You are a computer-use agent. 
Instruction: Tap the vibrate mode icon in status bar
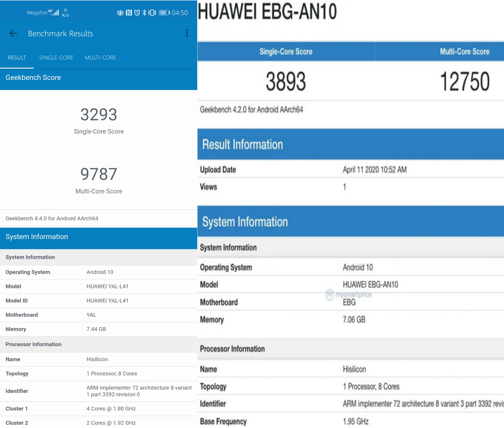152,13
